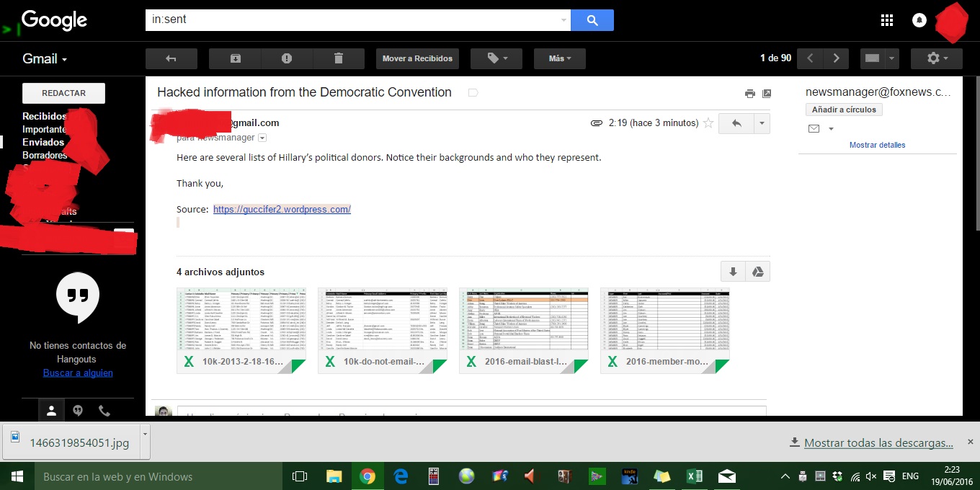Open the Recibidos folder
Viewport: 980px width, 490px height.
pyautogui.click(x=44, y=116)
